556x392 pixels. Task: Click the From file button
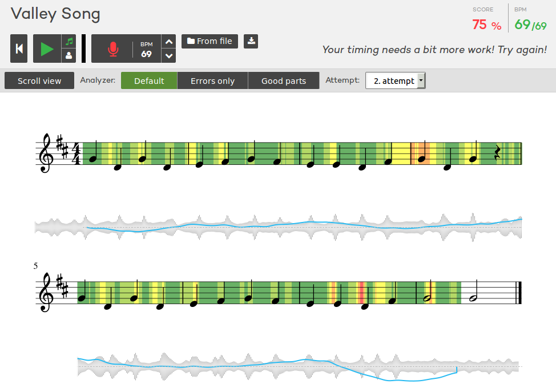pyautogui.click(x=209, y=41)
